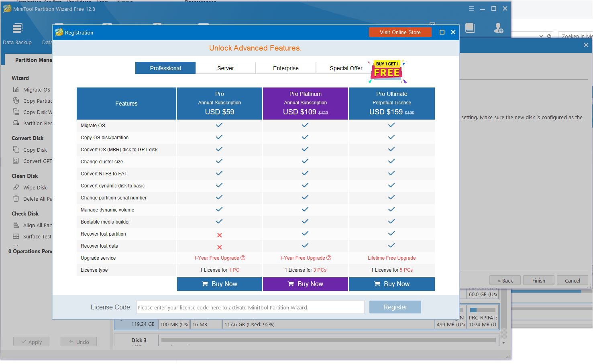The width and height of the screenshot is (593, 364).
Task: Click the License Code input field
Action: (x=250, y=307)
